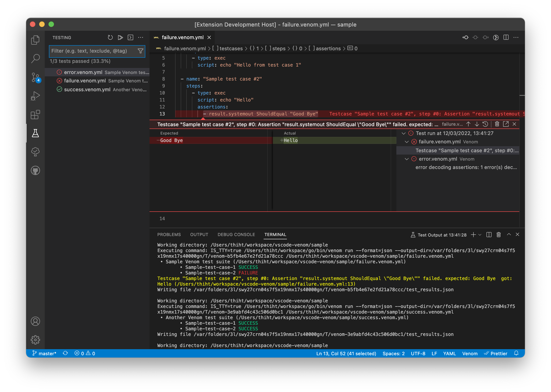Open the new terminal launch profile dropdown
This screenshot has height=392, width=551.
(x=480, y=235)
